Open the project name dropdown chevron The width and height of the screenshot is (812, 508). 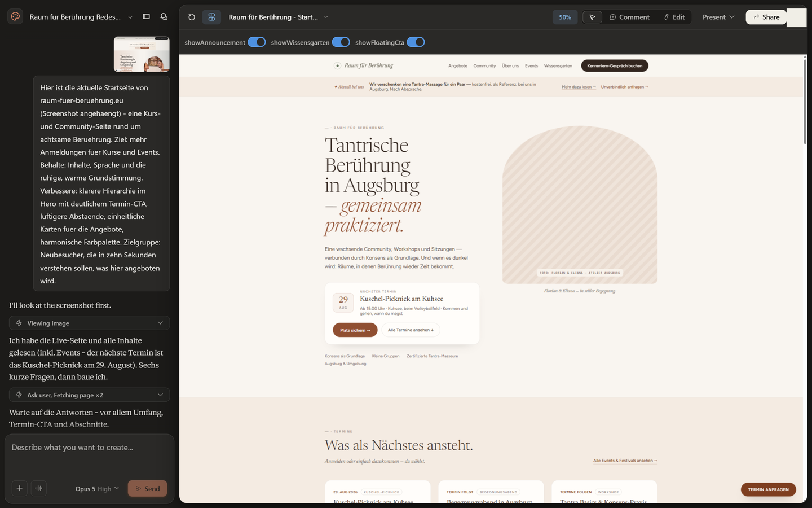(130, 17)
